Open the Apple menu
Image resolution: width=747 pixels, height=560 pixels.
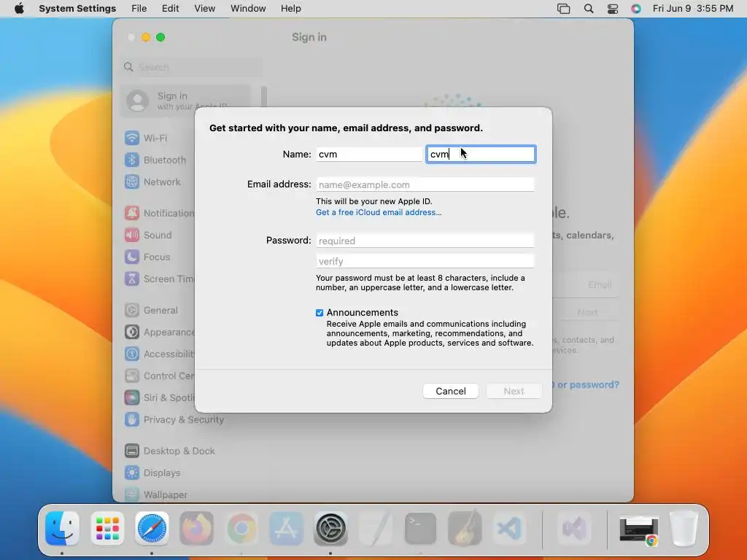click(19, 9)
